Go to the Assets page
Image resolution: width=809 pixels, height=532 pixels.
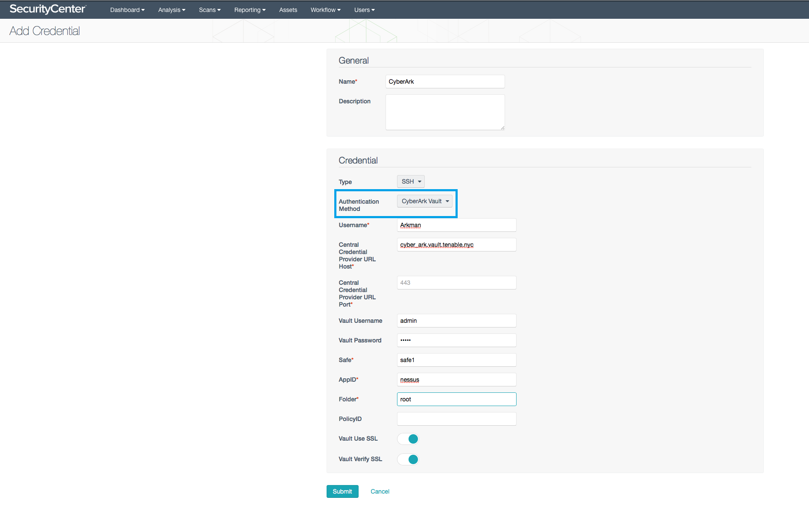tap(288, 10)
